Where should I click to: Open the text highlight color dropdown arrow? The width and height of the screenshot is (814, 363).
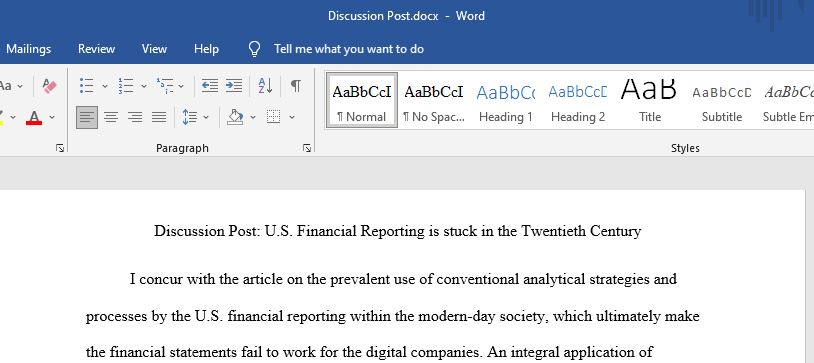point(13,118)
